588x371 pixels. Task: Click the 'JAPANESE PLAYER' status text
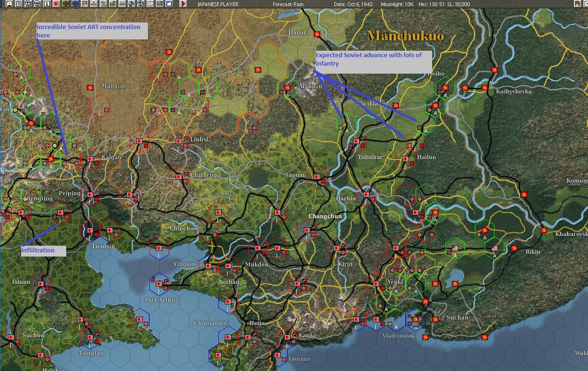coord(218,4)
